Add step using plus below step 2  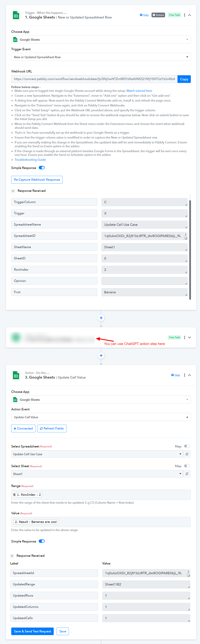point(101,355)
